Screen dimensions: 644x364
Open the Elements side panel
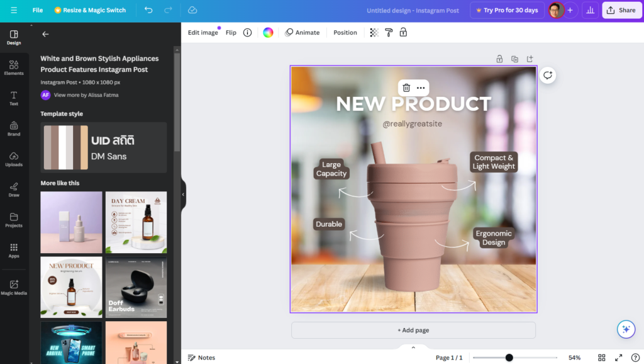pos(14,68)
